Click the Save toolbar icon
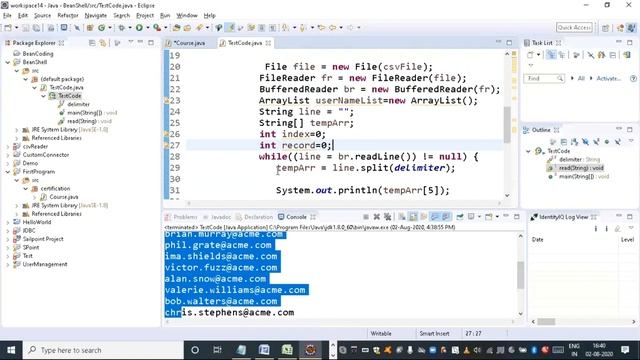Image resolution: width=640 pixels, height=360 pixels. [26, 28]
